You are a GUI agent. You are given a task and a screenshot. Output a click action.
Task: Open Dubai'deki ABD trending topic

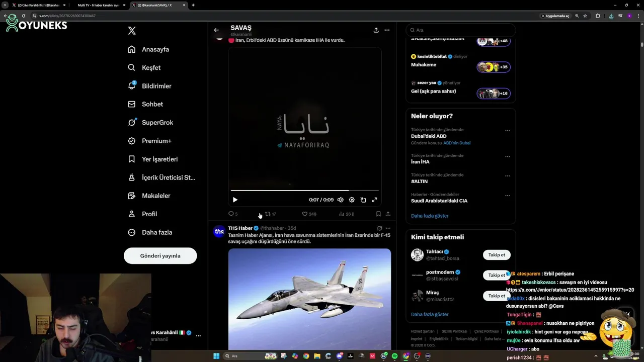point(429,136)
